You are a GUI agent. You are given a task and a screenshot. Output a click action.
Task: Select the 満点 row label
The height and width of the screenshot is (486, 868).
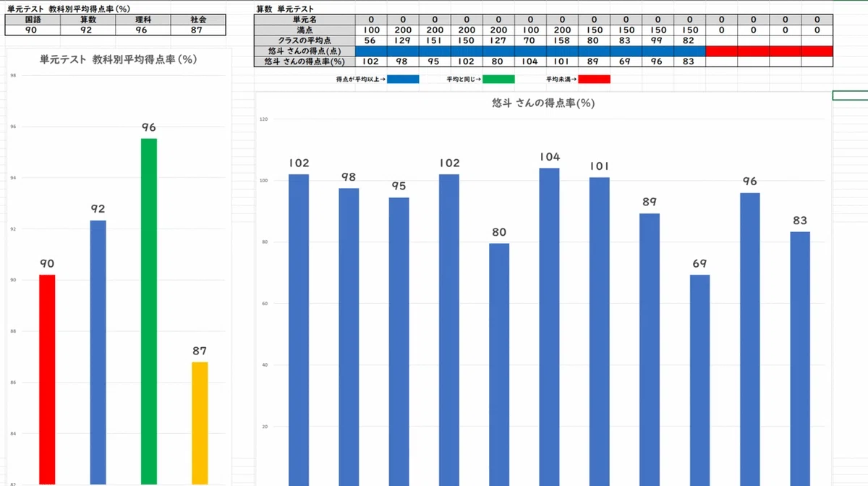305,30
